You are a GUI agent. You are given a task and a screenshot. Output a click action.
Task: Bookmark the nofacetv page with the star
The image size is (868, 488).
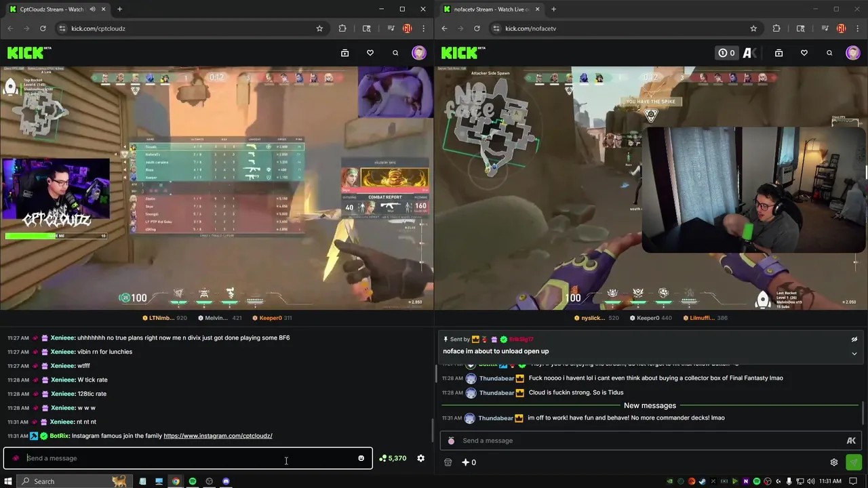click(x=753, y=28)
